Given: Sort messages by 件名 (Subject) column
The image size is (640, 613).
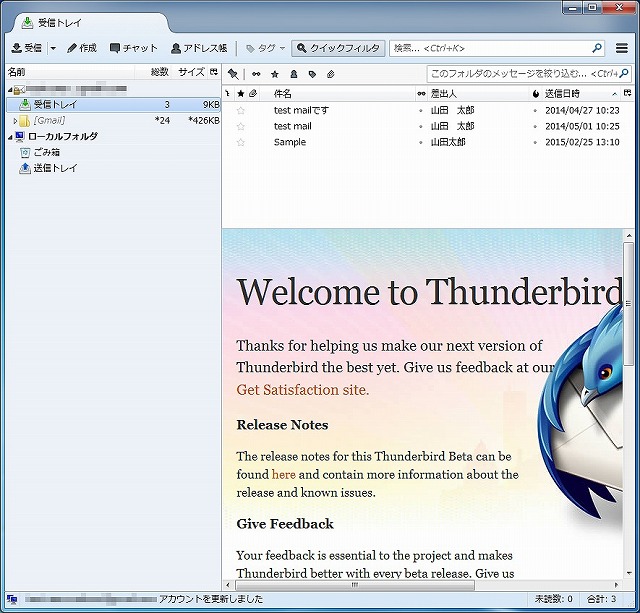Looking at the screenshot, I should (338, 93).
